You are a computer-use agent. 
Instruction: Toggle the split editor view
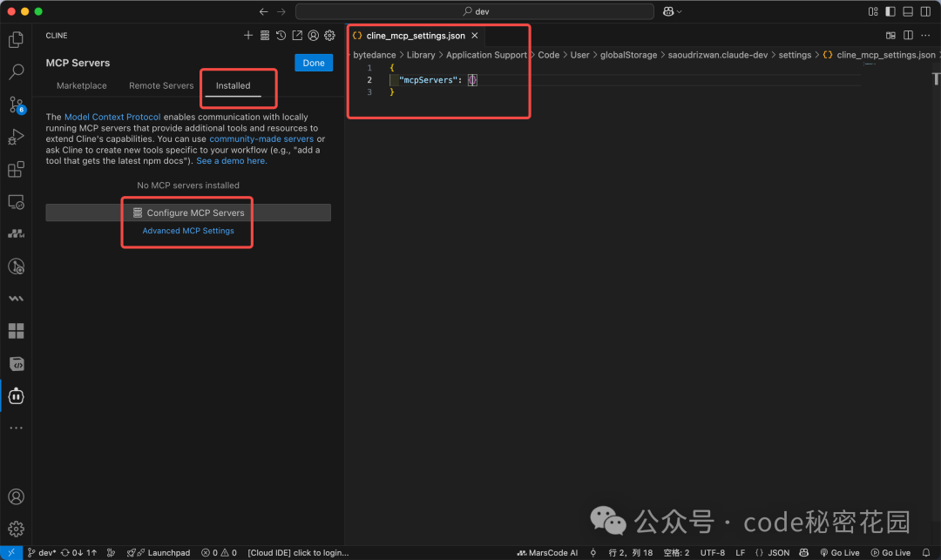click(908, 33)
